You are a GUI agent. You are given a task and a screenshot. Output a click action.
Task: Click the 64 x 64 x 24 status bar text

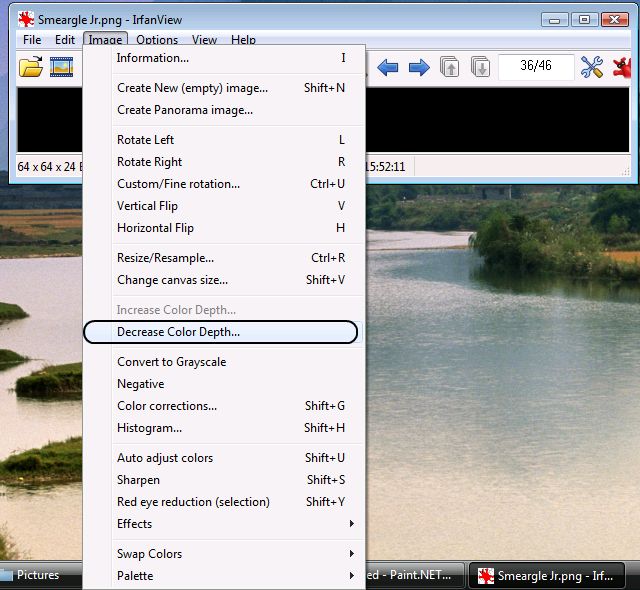[46, 166]
